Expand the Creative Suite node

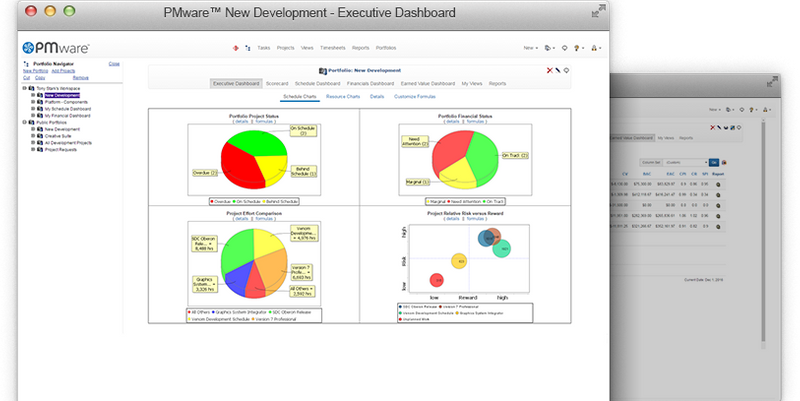(x=33, y=136)
